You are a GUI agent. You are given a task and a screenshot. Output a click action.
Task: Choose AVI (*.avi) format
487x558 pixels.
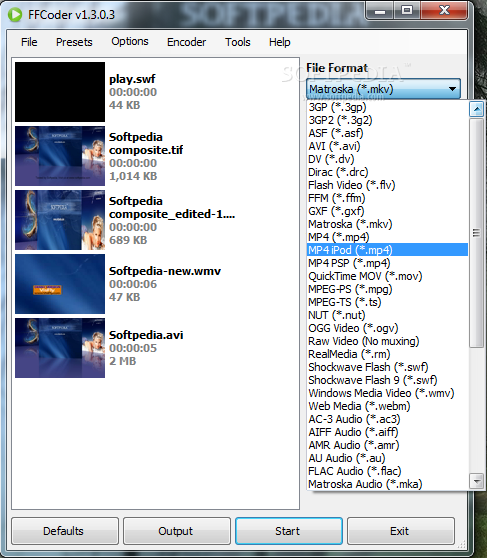[x=387, y=146]
